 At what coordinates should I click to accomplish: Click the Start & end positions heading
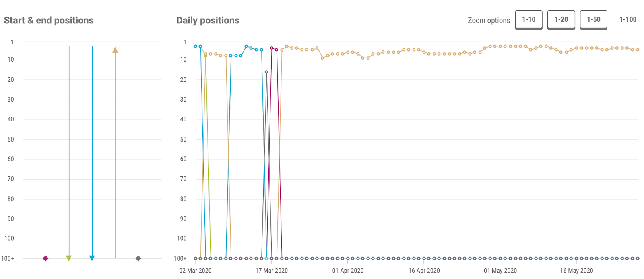[49, 21]
